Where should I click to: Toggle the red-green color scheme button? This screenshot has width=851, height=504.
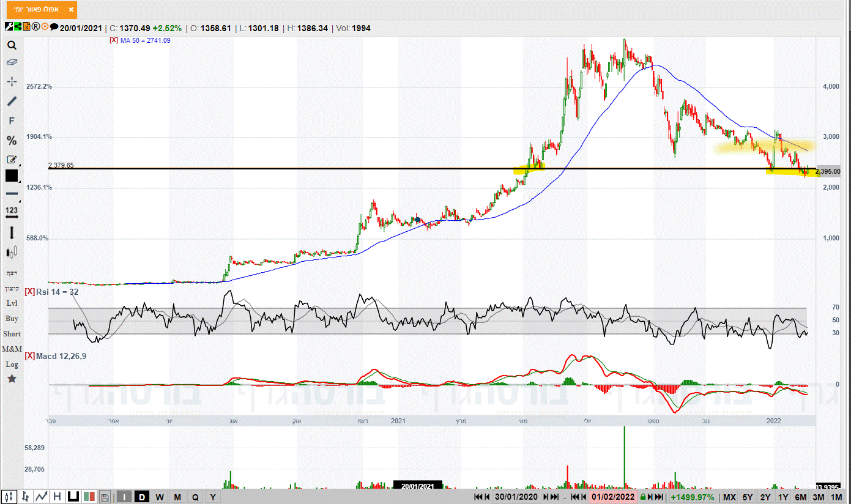tap(89, 497)
